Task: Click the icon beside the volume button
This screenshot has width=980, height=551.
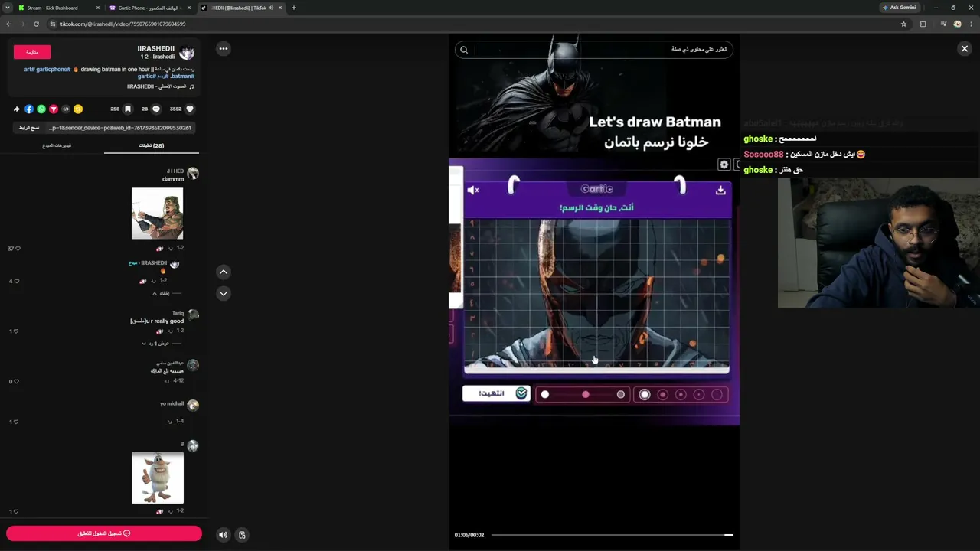Action: [x=242, y=535]
